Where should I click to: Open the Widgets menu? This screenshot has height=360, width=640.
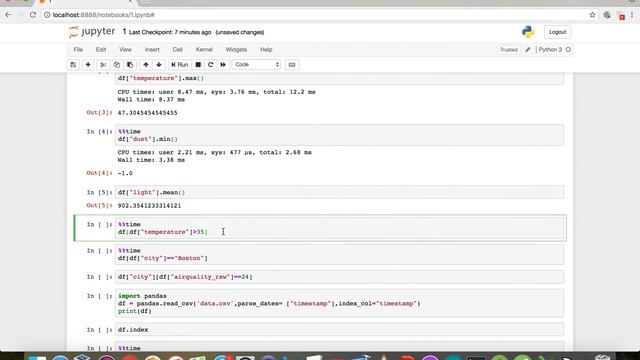(x=236, y=49)
